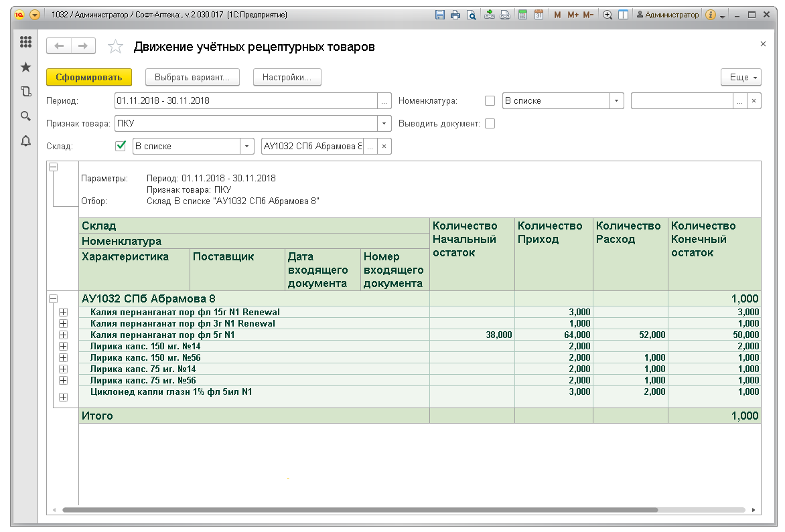
Task: Click the Print icon in title toolbar
Action: tap(455, 15)
